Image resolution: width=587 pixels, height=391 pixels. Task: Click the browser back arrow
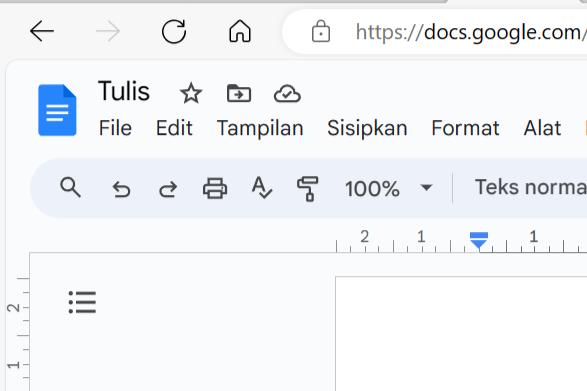[x=42, y=31]
